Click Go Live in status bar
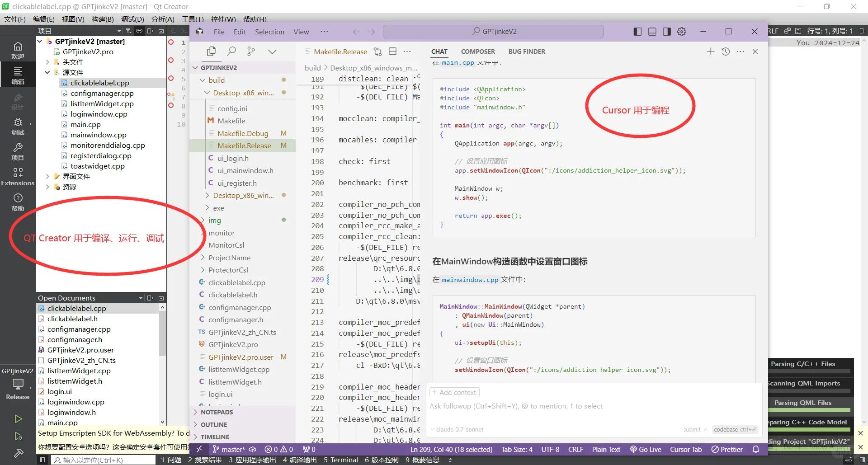This screenshot has width=868, height=465. click(646, 450)
